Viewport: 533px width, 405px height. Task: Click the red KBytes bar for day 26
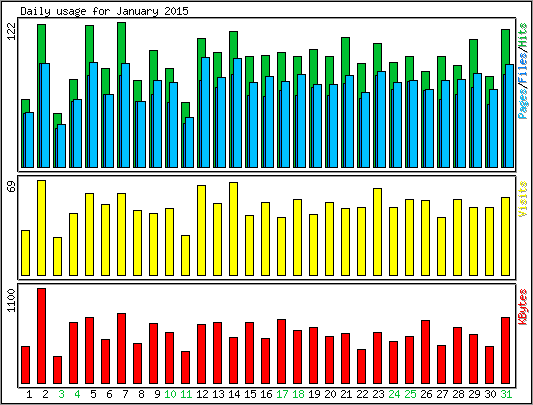(426, 352)
